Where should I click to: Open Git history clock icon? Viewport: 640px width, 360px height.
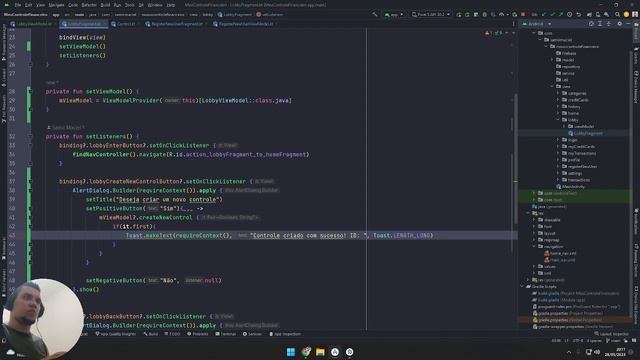[570, 14]
